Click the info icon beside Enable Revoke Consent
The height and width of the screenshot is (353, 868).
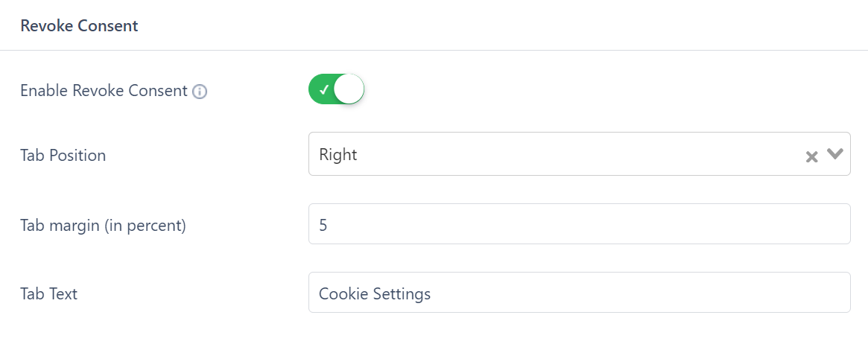[x=200, y=92]
